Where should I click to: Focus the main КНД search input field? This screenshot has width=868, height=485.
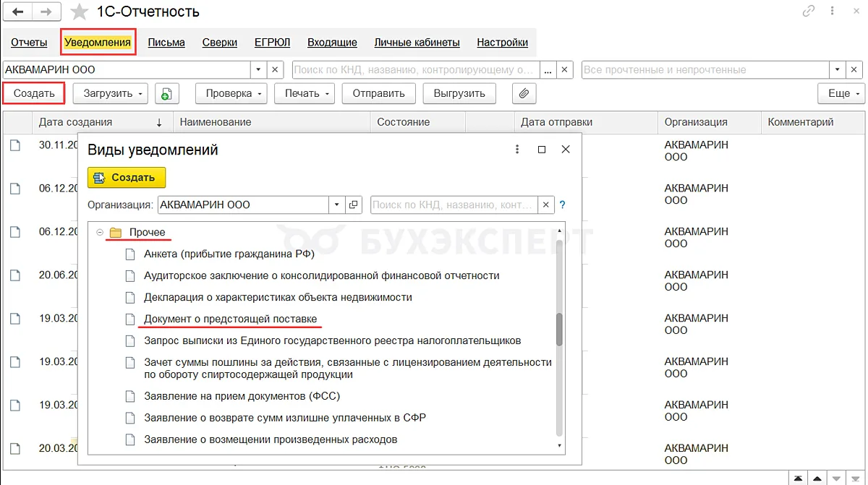click(x=416, y=70)
